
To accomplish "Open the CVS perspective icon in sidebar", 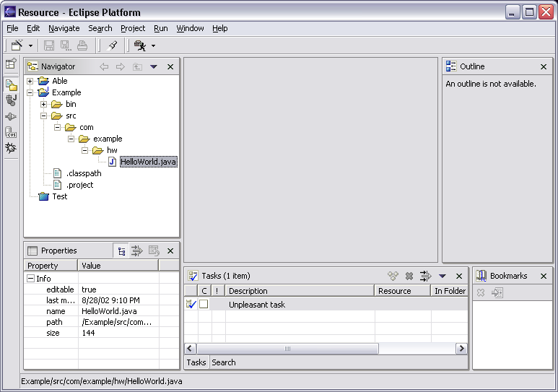I will (x=11, y=132).
